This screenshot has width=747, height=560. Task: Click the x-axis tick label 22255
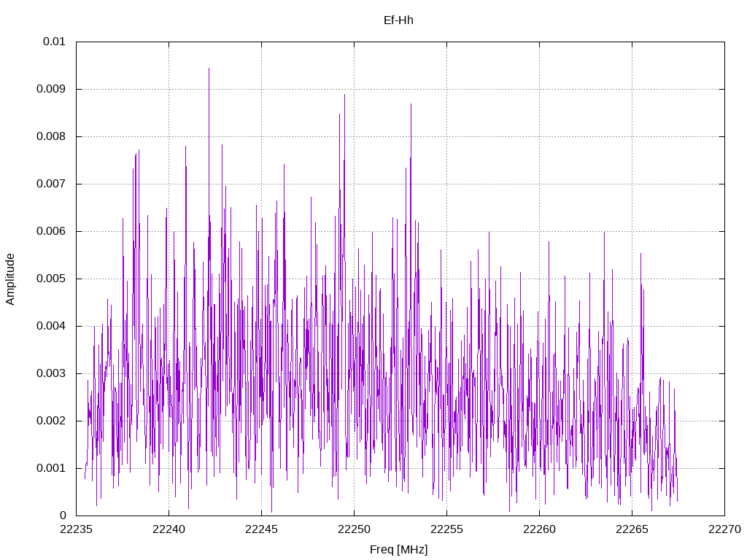(x=447, y=529)
